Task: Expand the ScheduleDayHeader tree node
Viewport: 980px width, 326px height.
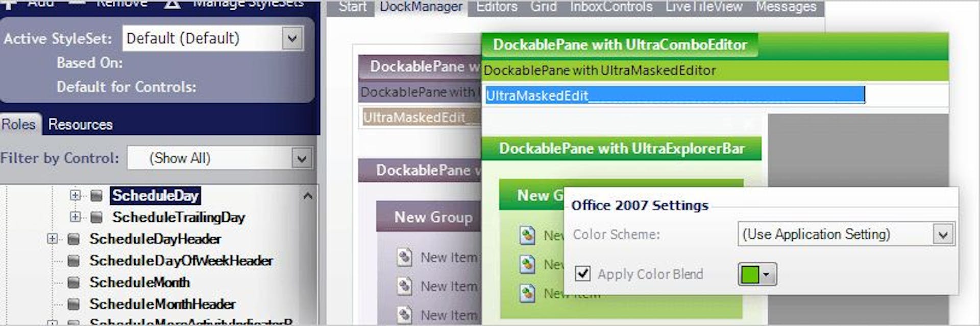Action: point(52,239)
